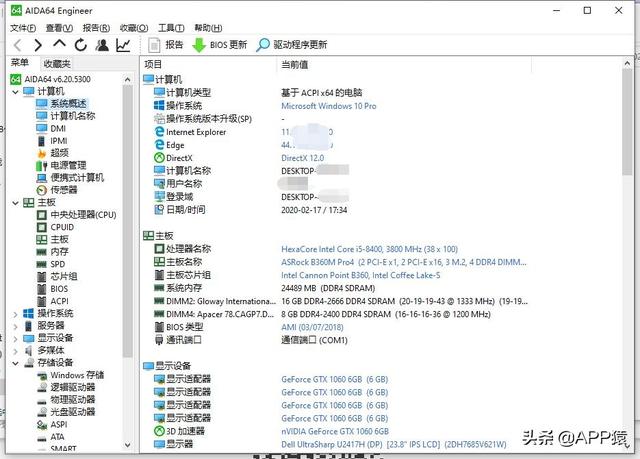Open the user management toolbar icon
Viewport: 640px width, 459px height.
(102, 45)
